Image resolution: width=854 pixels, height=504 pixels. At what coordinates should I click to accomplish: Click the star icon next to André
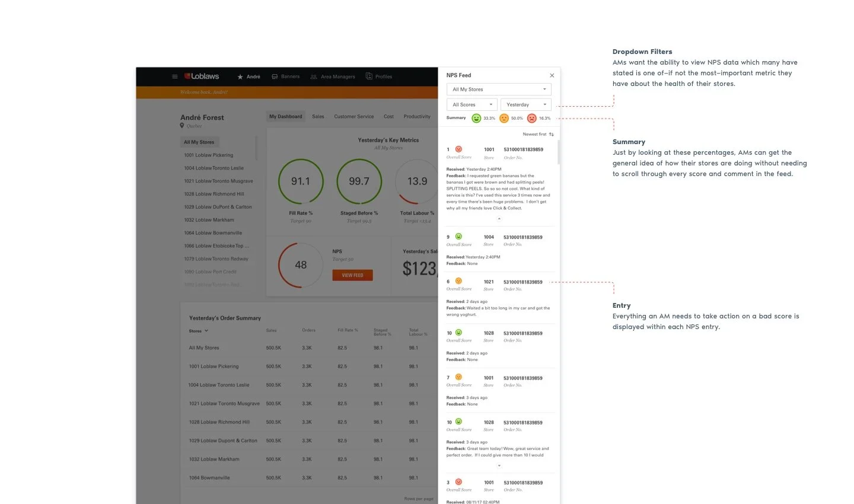[x=239, y=76]
